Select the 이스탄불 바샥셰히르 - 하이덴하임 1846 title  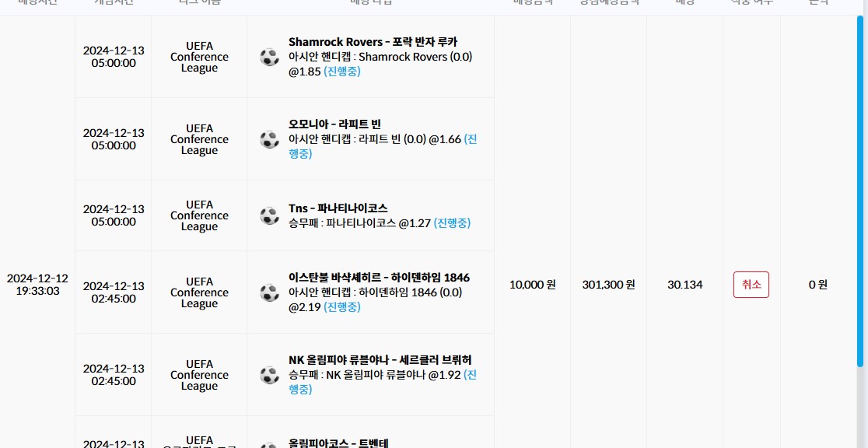point(379,278)
